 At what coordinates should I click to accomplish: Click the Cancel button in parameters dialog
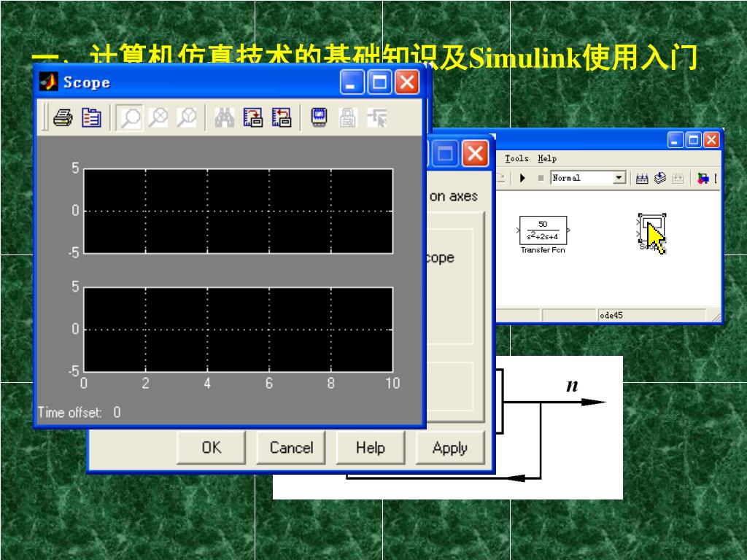point(291,447)
